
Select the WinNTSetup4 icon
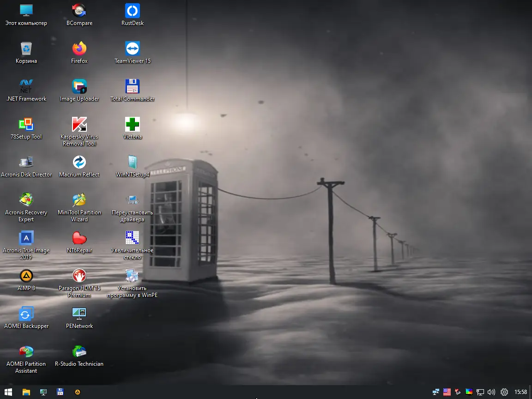(133, 167)
